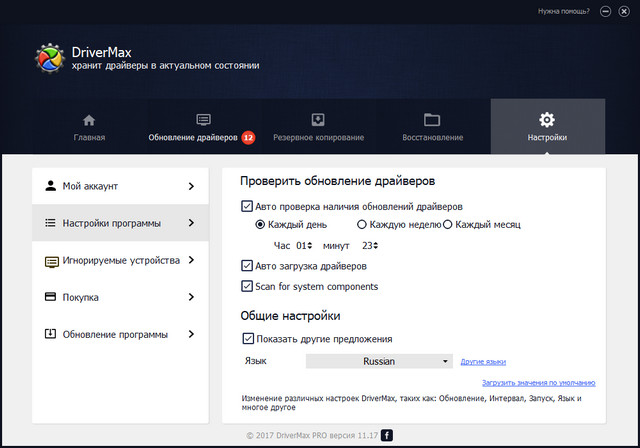Open the Обновление программы sidebar item
Screen dimensions: 640x448
120,334
